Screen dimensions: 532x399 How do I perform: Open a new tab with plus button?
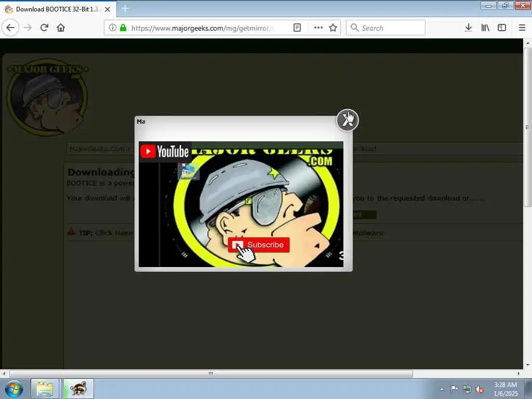point(125,9)
